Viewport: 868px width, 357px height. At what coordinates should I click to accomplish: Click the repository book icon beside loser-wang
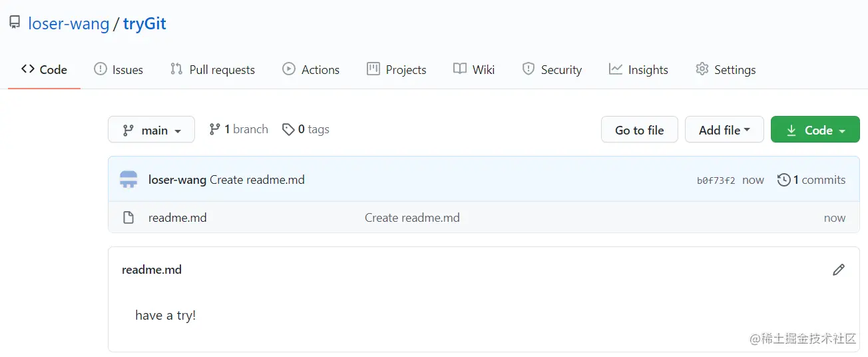coord(15,23)
